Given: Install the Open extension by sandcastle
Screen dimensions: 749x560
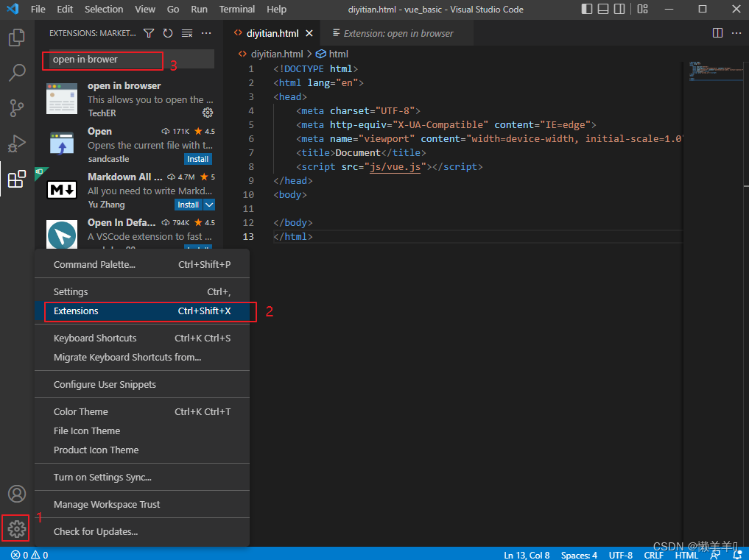Looking at the screenshot, I should [x=198, y=159].
